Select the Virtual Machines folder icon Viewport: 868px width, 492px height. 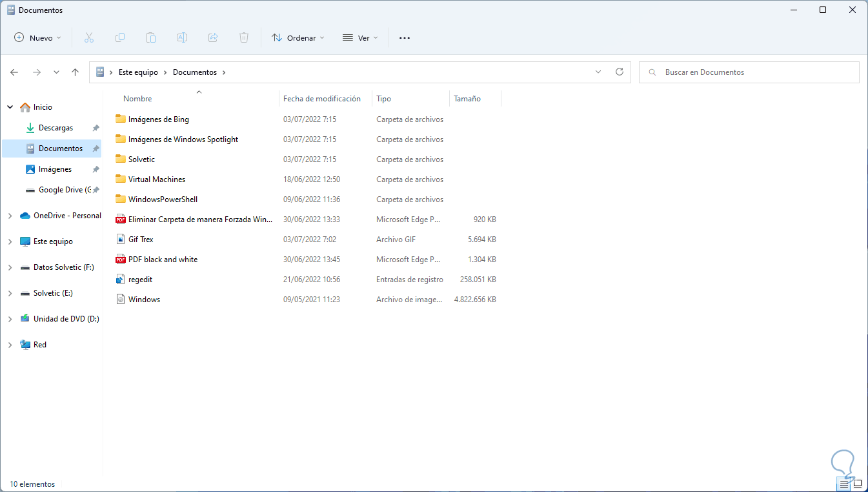(x=120, y=179)
